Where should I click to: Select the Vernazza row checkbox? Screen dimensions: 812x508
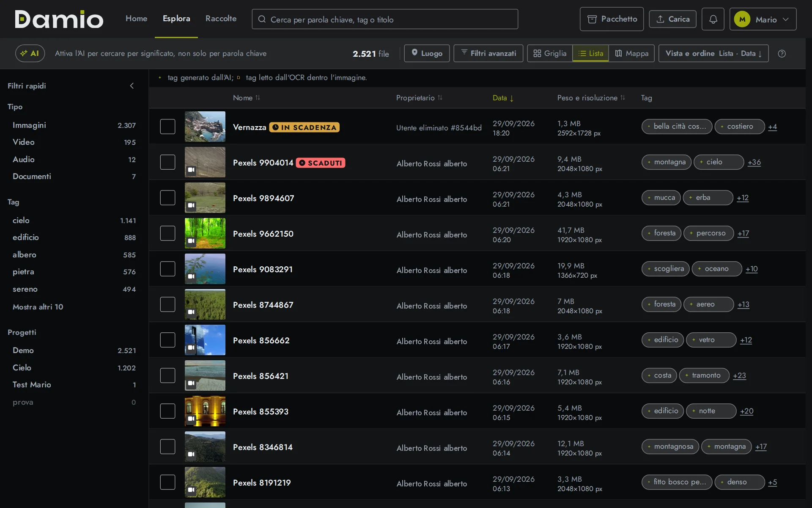coord(167,127)
